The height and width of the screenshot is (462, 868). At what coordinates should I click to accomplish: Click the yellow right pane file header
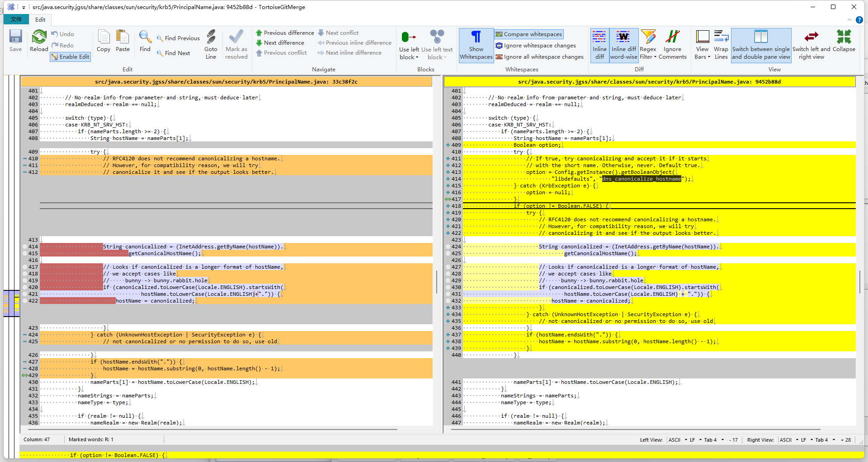[x=649, y=82]
